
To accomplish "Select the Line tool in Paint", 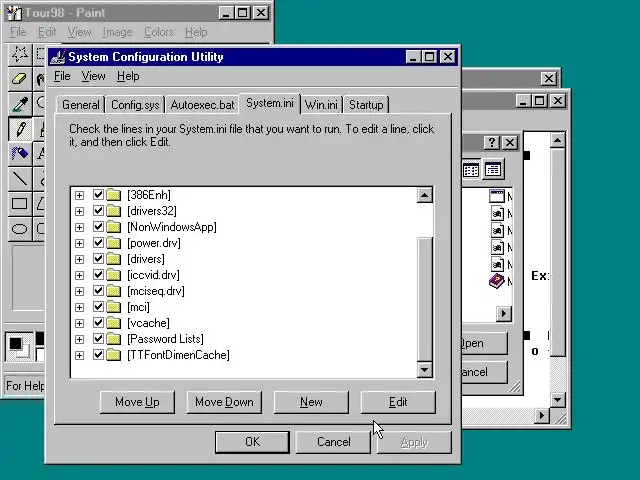I will click(20, 179).
